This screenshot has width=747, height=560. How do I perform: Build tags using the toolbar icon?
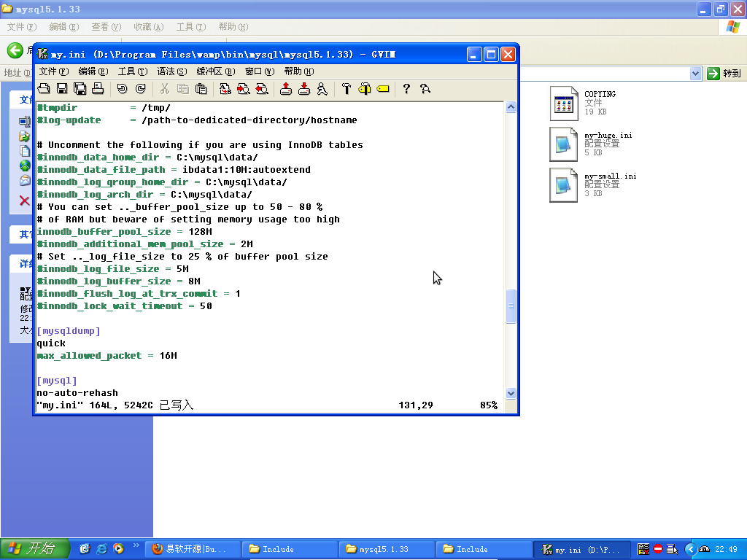[x=365, y=88]
